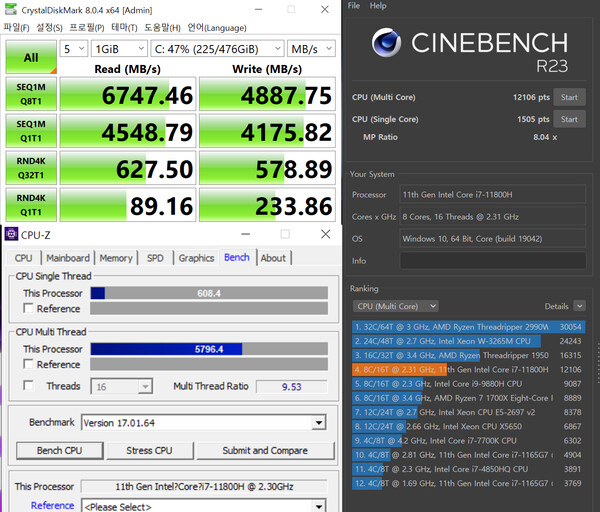Screen dimensions: 600x512
Task: Run the RND4K Q32T1 test
Action: coord(31,168)
